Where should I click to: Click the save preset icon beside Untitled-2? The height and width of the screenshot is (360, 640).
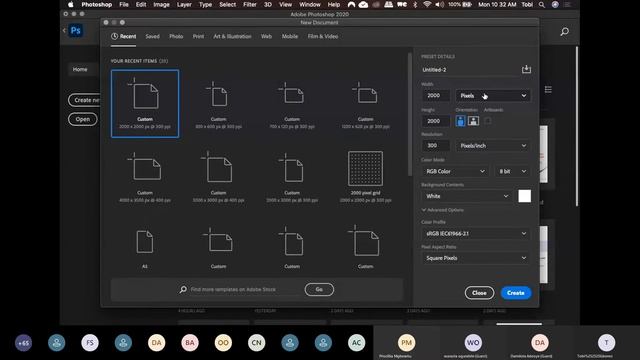point(526,69)
